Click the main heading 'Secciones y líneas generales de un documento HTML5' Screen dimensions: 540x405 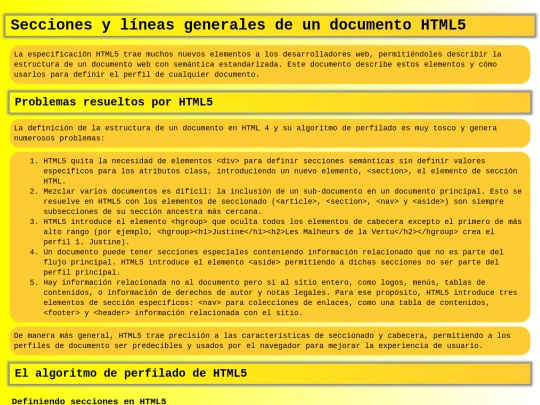point(270,25)
